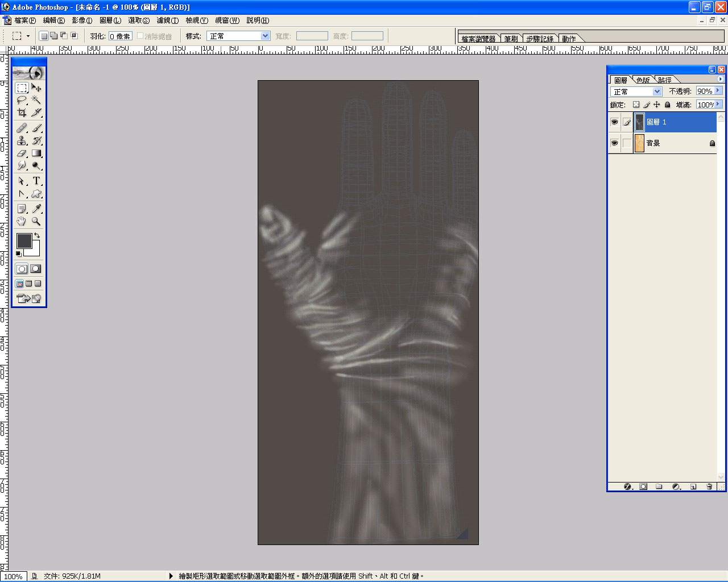
Task: Select the Magic Wand tool
Action: coord(36,100)
